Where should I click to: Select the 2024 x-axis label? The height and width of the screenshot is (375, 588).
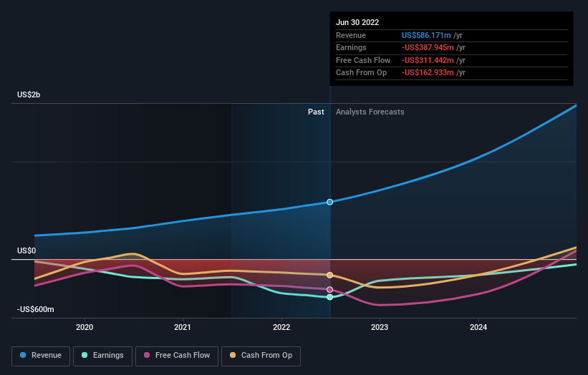coord(478,327)
